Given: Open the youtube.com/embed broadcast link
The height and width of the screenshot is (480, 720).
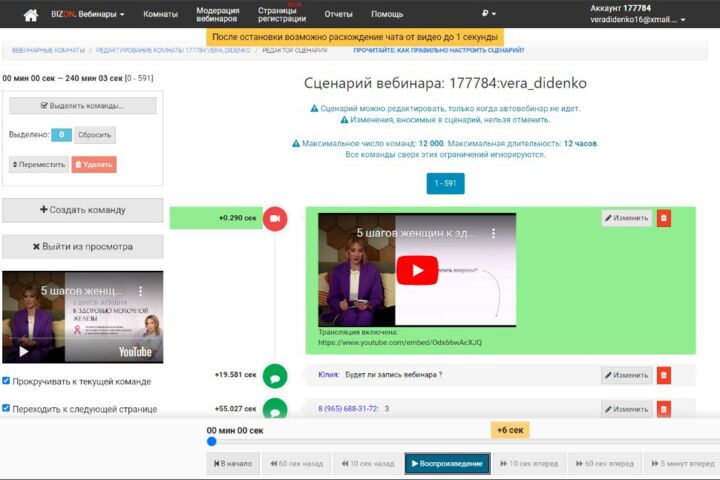Looking at the screenshot, I should point(400,343).
